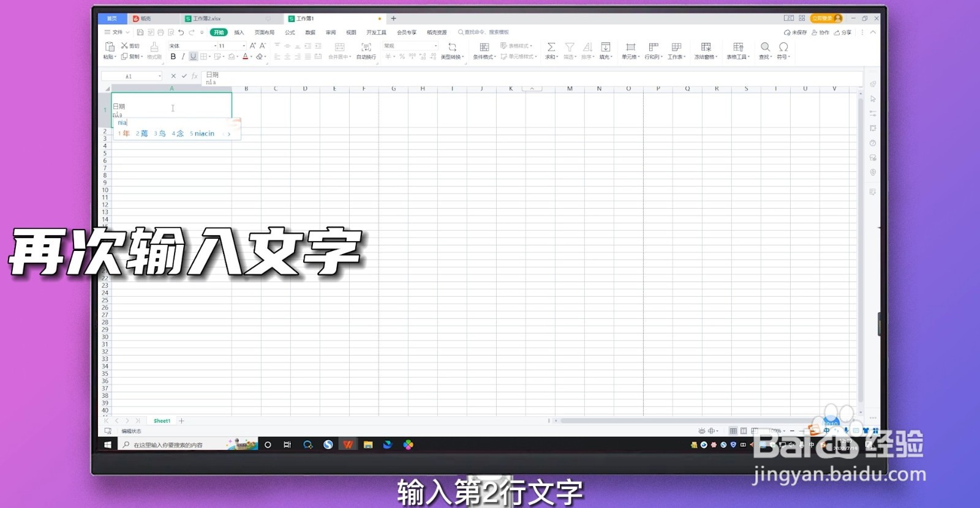This screenshot has height=508, width=980.
Task: Increase font size with the larger A icon
Action: point(252,46)
